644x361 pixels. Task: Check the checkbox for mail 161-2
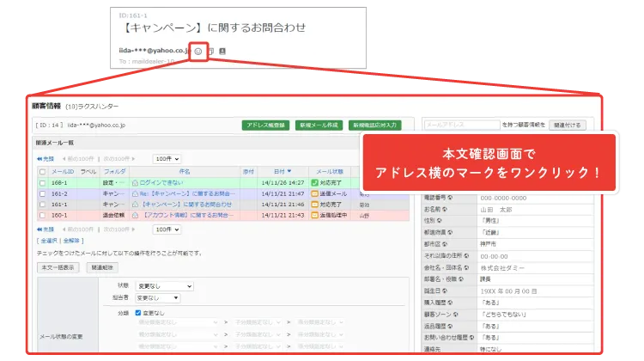pyautogui.click(x=42, y=193)
